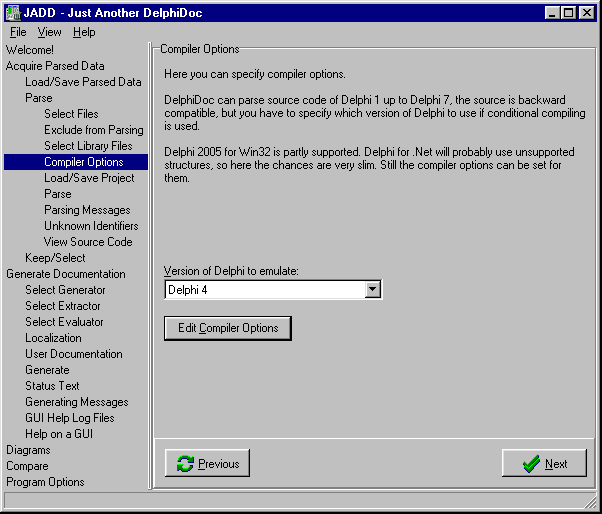Image resolution: width=602 pixels, height=514 pixels.
Task: Go to the Select Files page
Action: click(71, 114)
